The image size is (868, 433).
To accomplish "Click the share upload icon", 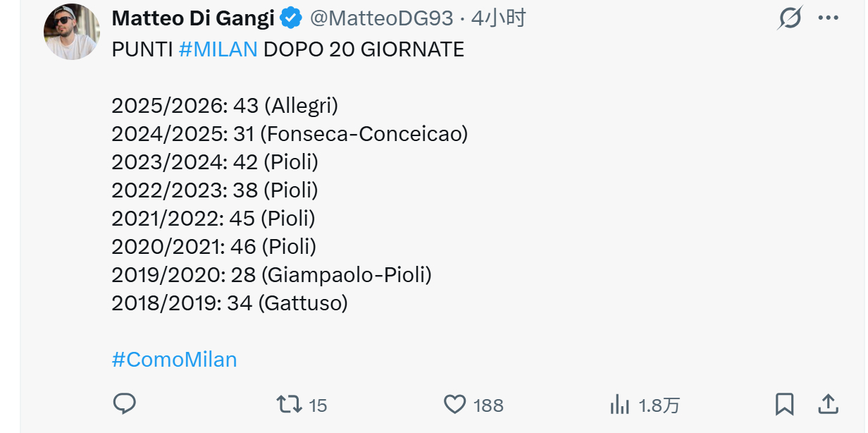I will (x=829, y=404).
